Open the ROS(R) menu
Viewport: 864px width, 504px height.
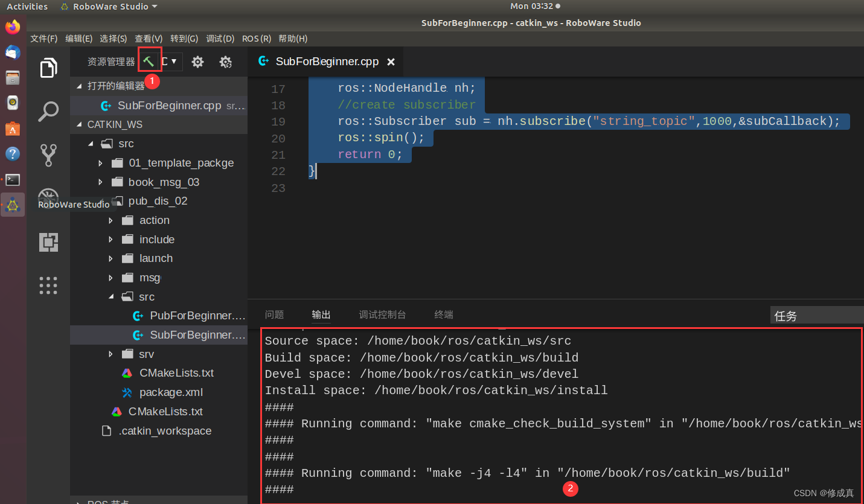(257, 39)
